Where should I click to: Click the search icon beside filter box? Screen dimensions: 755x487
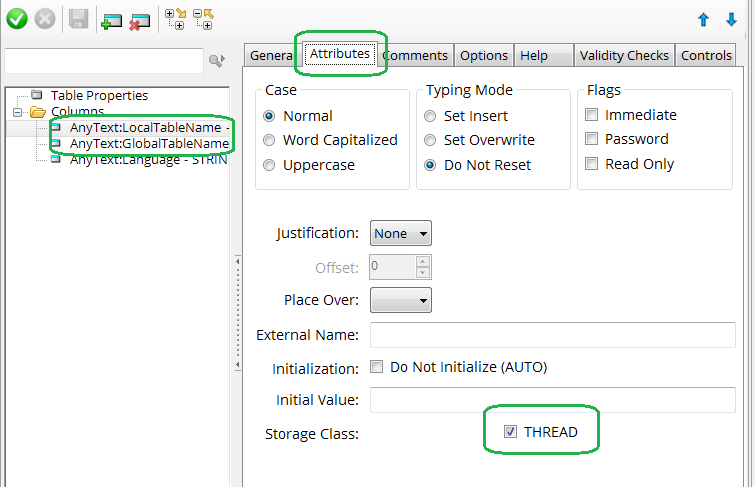click(x=216, y=62)
